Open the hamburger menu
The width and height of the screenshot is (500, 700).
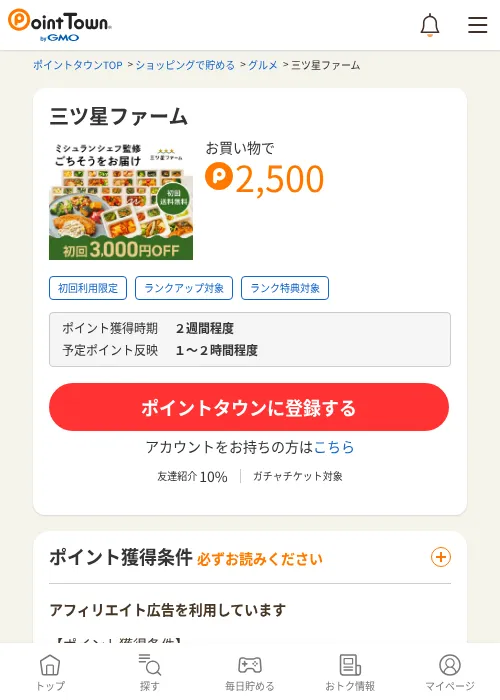click(x=477, y=25)
